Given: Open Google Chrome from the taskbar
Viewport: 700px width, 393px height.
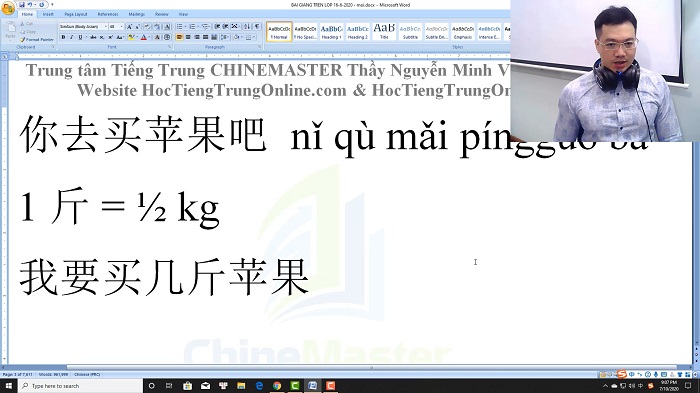Looking at the screenshot, I should click(x=277, y=385).
